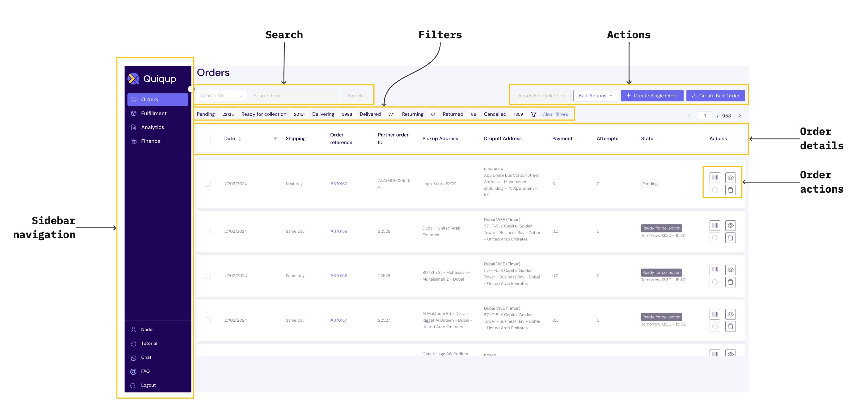Click barcode icon for order #370160

714,177
